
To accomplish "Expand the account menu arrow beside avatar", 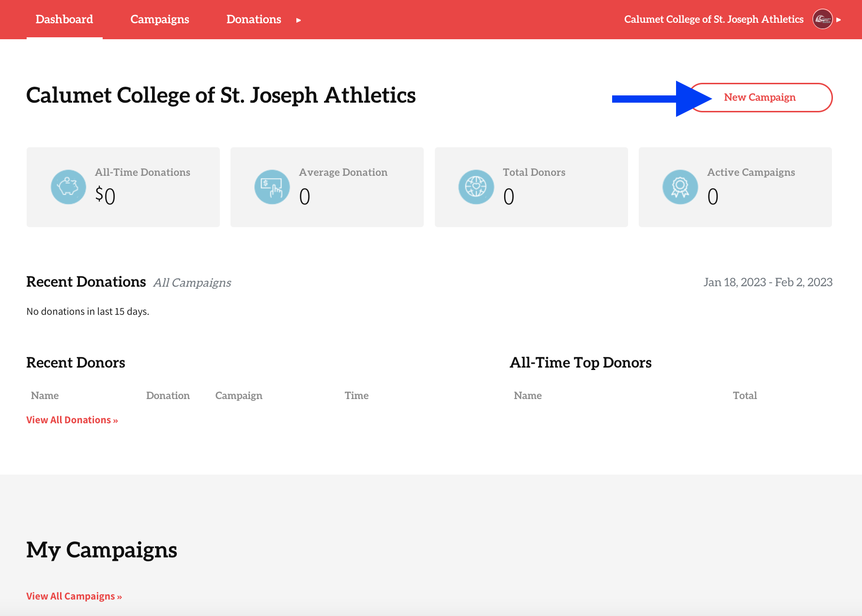I will pos(839,20).
